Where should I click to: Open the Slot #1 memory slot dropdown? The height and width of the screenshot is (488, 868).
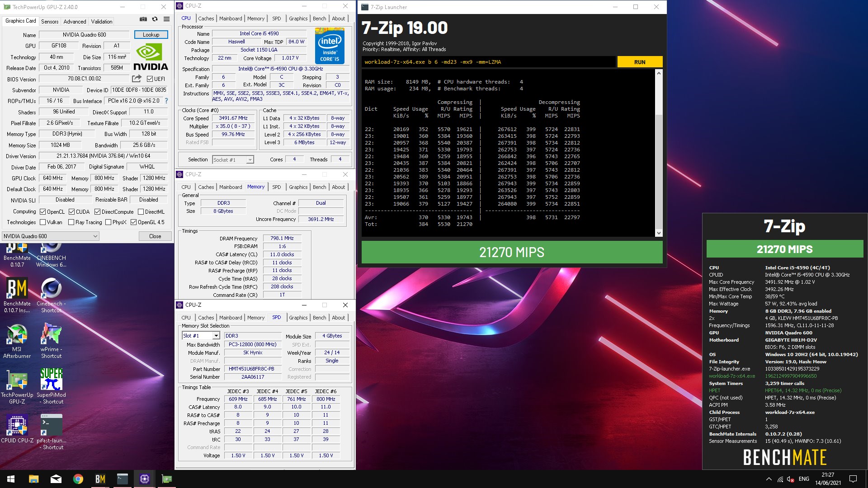point(201,336)
